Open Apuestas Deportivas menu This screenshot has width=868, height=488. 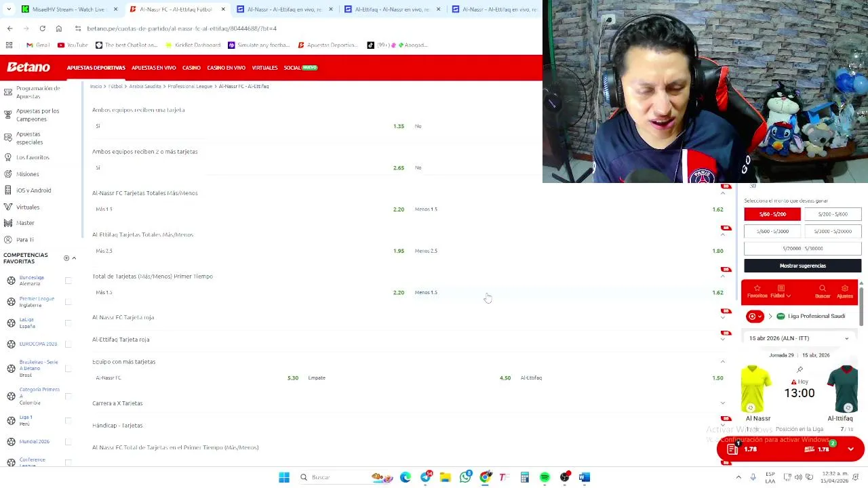(x=96, y=68)
